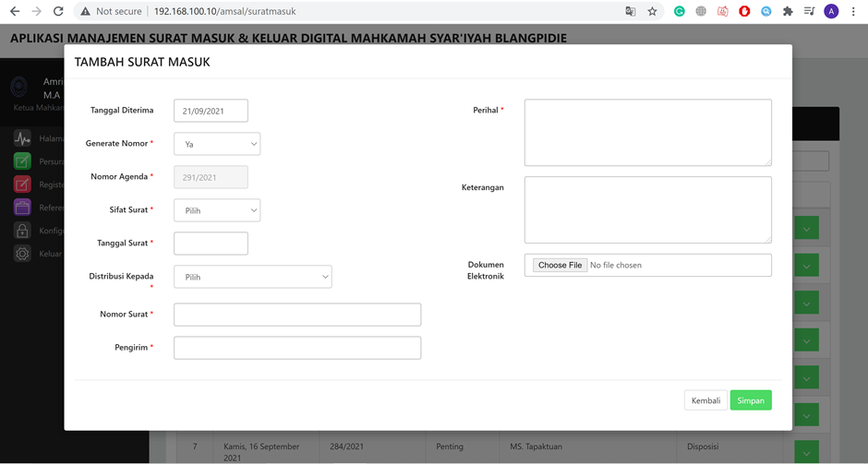Click the browser back arrow
The width and height of the screenshot is (868, 464).
click(14, 12)
